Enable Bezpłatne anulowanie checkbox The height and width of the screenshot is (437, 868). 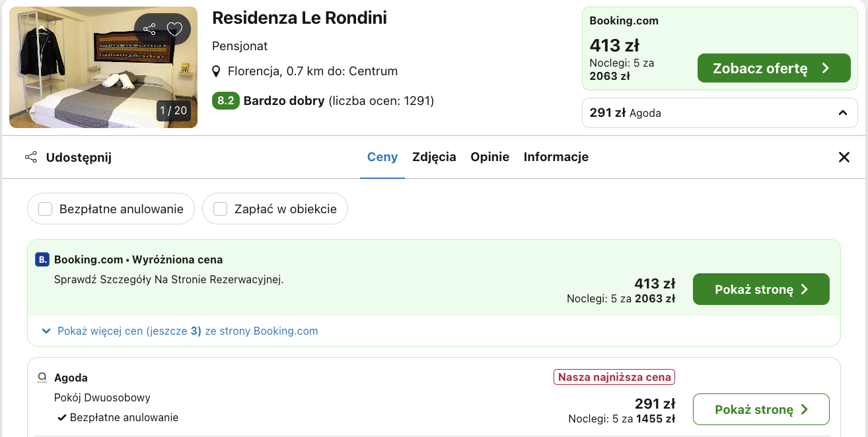[46, 209]
